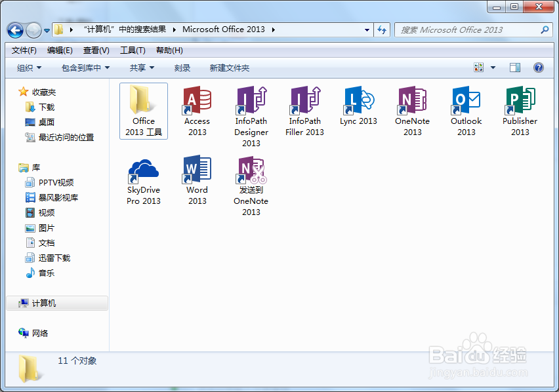Select the 发送到 OneNote 2013 shortcut
Screen dimensions: 559x392
[x=251, y=186]
